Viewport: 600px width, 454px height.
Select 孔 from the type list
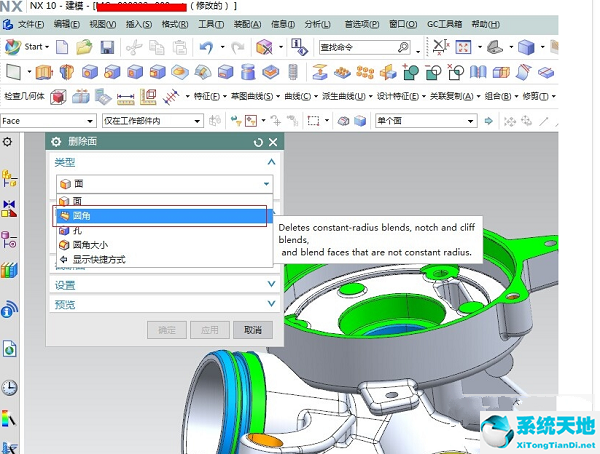coord(165,230)
